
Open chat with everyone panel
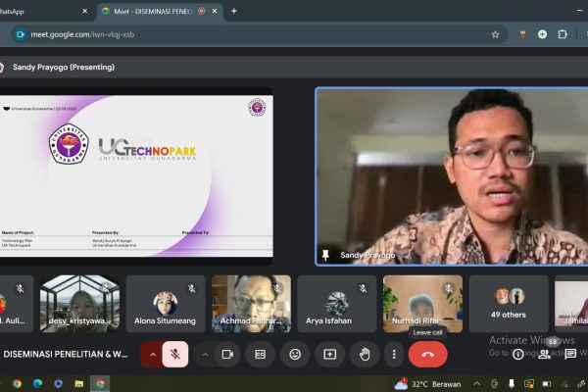570,354
